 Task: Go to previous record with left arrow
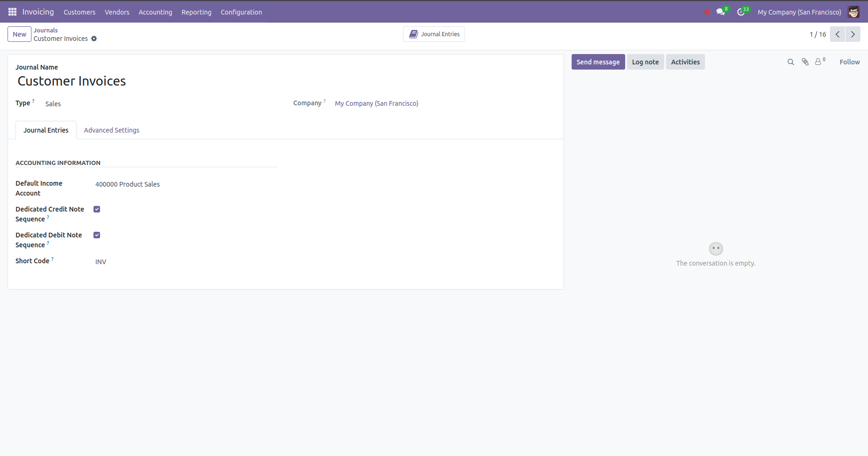pos(837,34)
